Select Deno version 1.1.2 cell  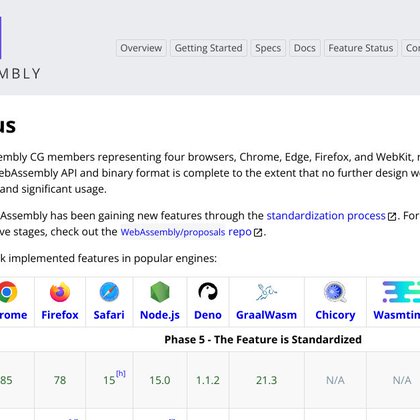point(208,380)
